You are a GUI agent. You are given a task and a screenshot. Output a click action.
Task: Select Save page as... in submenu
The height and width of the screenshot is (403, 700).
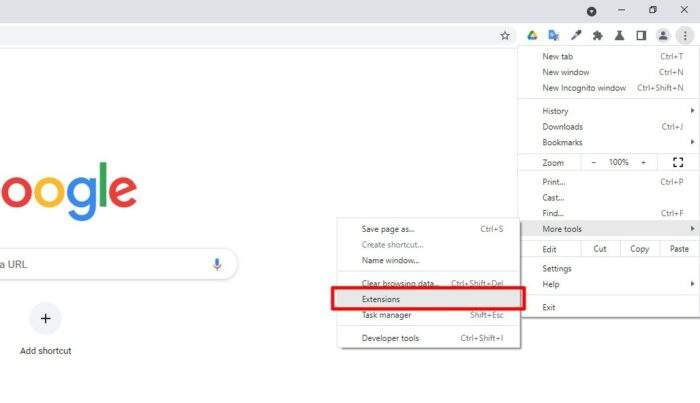(x=429, y=229)
